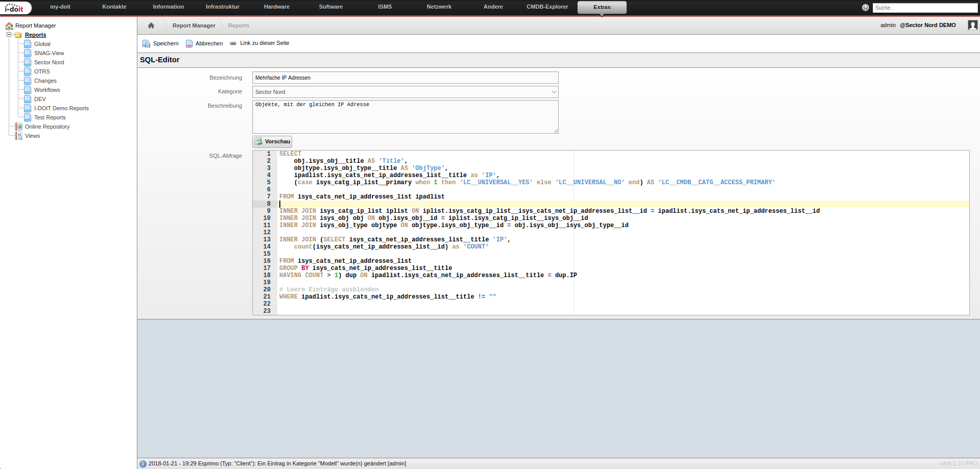Image resolution: width=980 pixels, height=469 pixels.
Task: Click the Workflows page icon
Action: pyautogui.click(x=28, y=90)
